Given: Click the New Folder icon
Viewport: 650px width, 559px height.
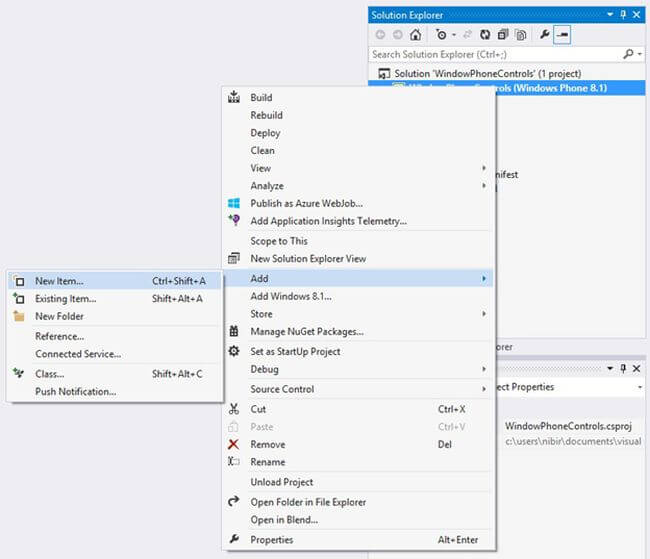Looking at the screenshot, I should [x=19, y=316].
